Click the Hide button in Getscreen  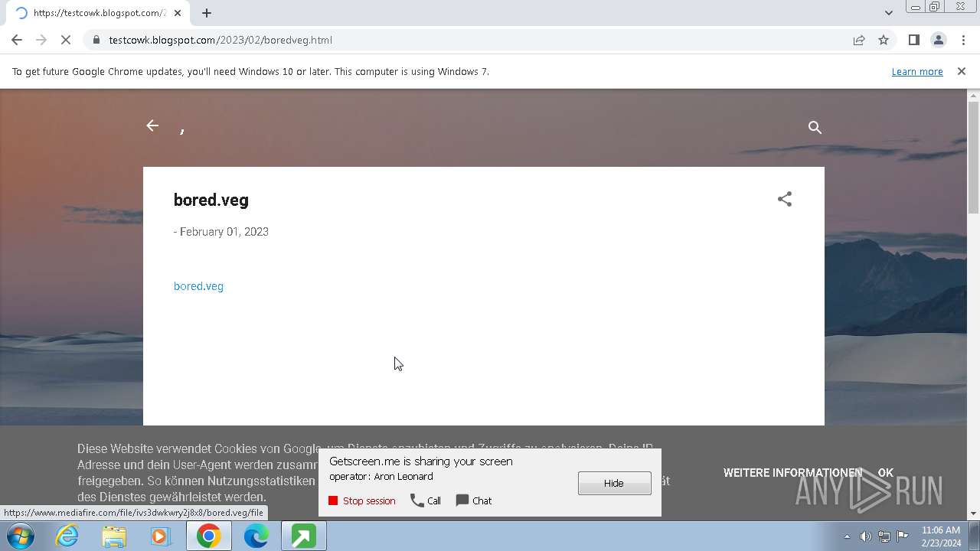point(614,483)
